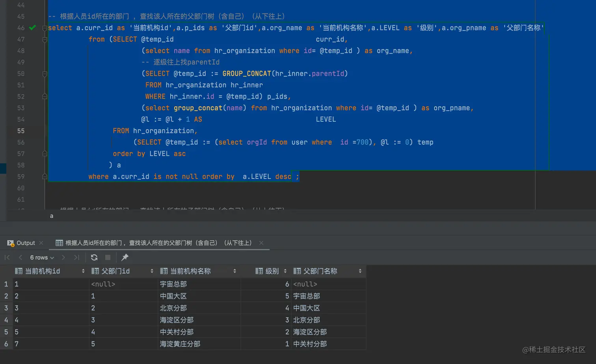Select 当前机构id cell with value 7
Screen dimensions: 596x364
51,344
